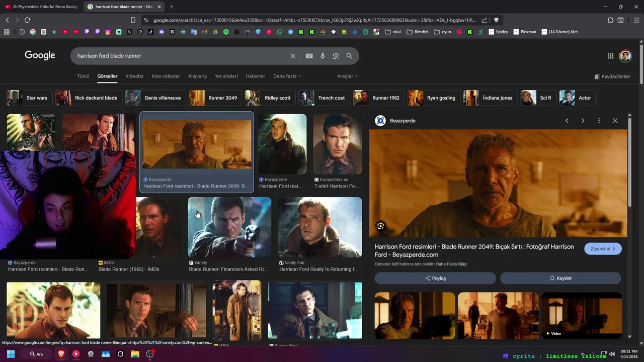Click the Google search input field
This screenshot has width=644, height=362.
click(181, 56)
